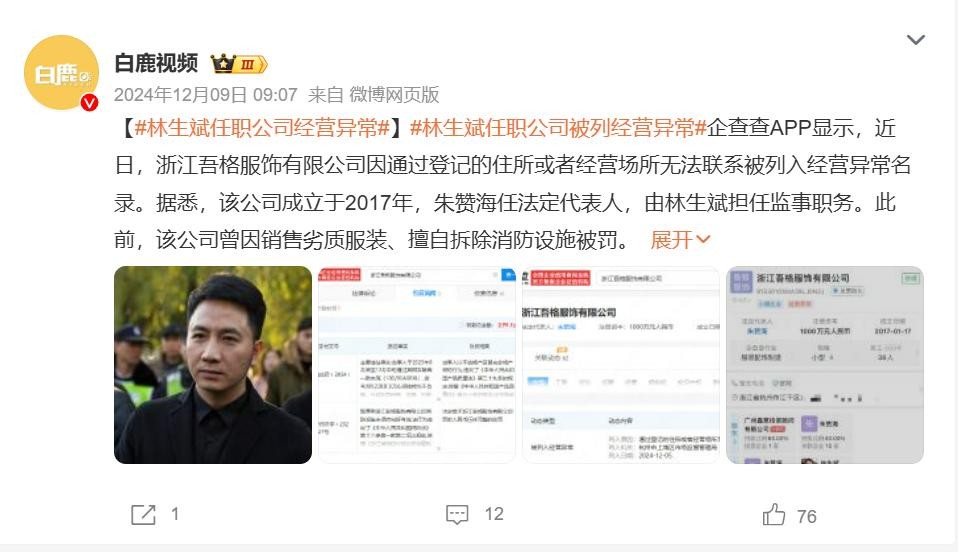Open fourth thumbnail of 浙江吾格服饰有限公司 profile
Screen dimensions: 958x552
coord(825,365)
